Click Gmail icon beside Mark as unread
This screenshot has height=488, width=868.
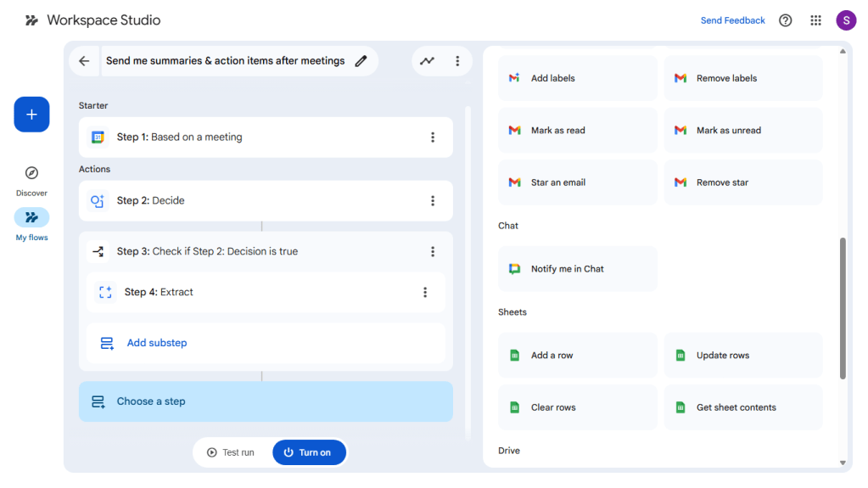point(680,130)
